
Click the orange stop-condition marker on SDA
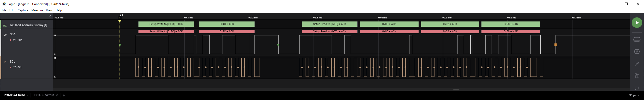tap(555, 45)
